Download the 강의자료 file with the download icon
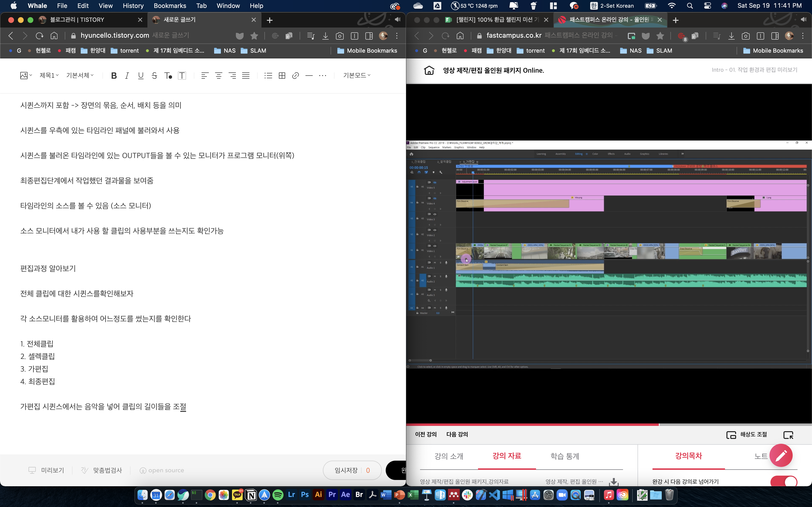Image resolution: width=812 pixels, height=507 pixels. click(614, 482)
